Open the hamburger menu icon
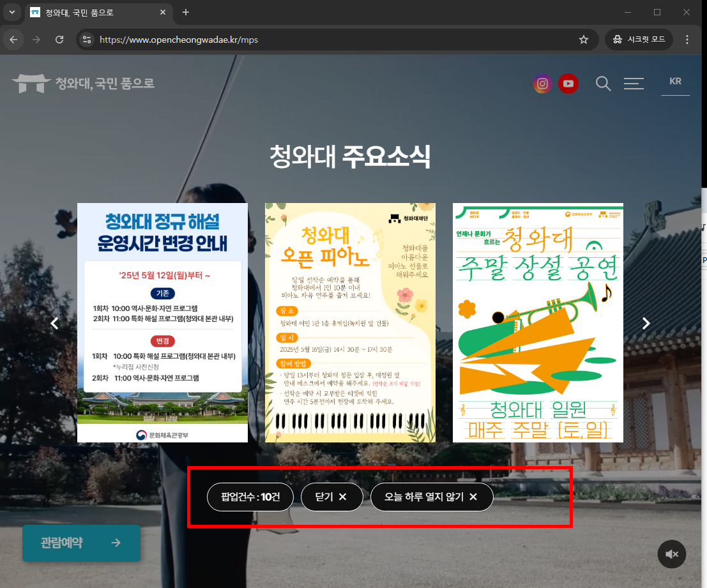The height and width of the screenshot is (588, 707). [634, 83]
